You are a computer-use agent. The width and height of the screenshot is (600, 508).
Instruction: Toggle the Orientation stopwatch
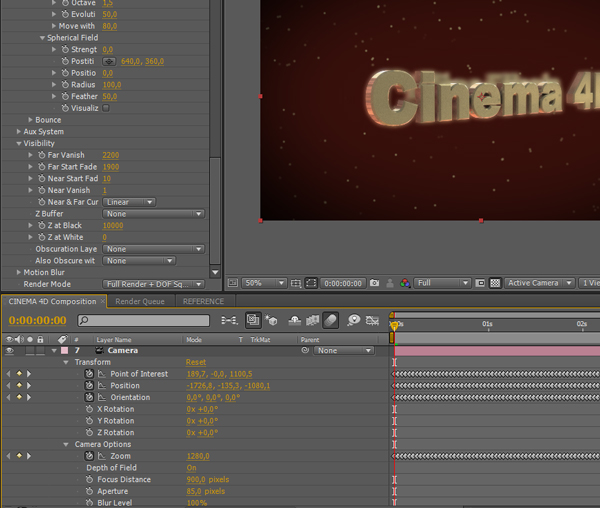tap(89, 397)
